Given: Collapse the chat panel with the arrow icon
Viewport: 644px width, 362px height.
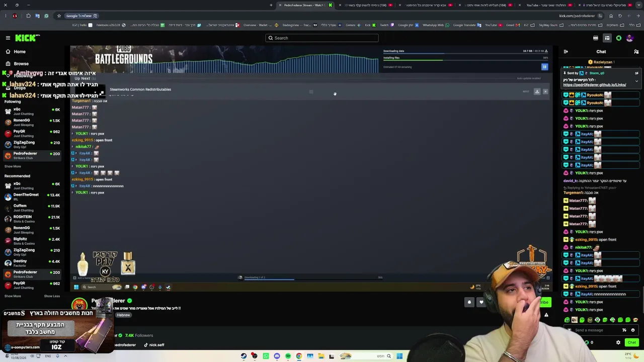Looking at the screenshot, I should click(566, 51).
